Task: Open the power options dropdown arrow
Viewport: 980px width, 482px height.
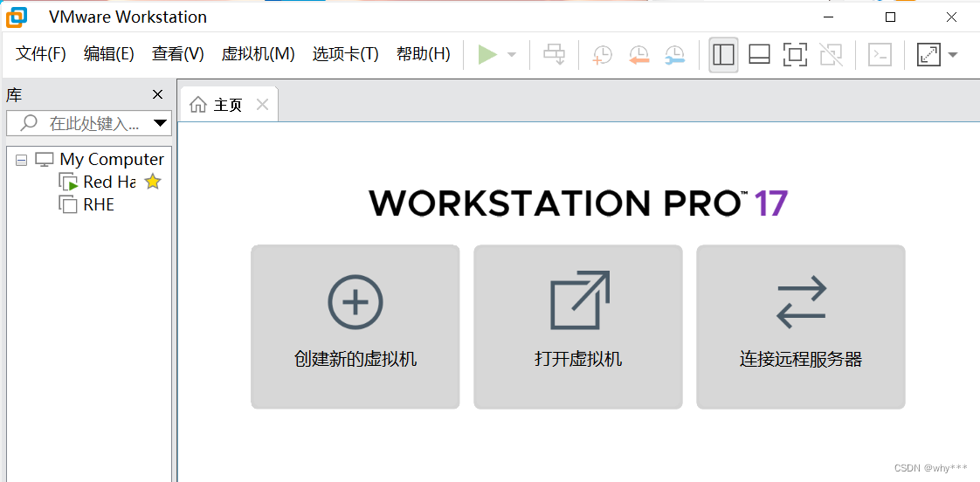Action: (512, 54)
